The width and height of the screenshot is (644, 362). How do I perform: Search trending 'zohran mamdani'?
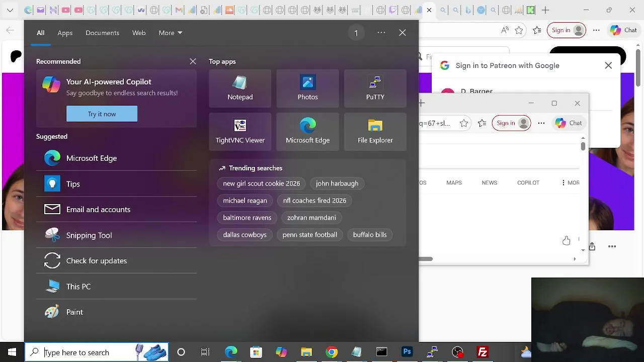[x=311, y=218]
